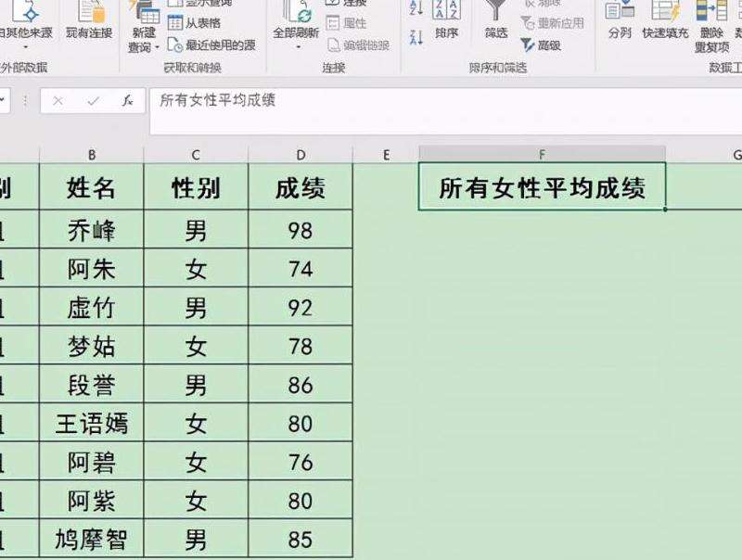Select column D by its header
Image resolution: width=742 pixels, height=560 pixels.
[301, 155]
